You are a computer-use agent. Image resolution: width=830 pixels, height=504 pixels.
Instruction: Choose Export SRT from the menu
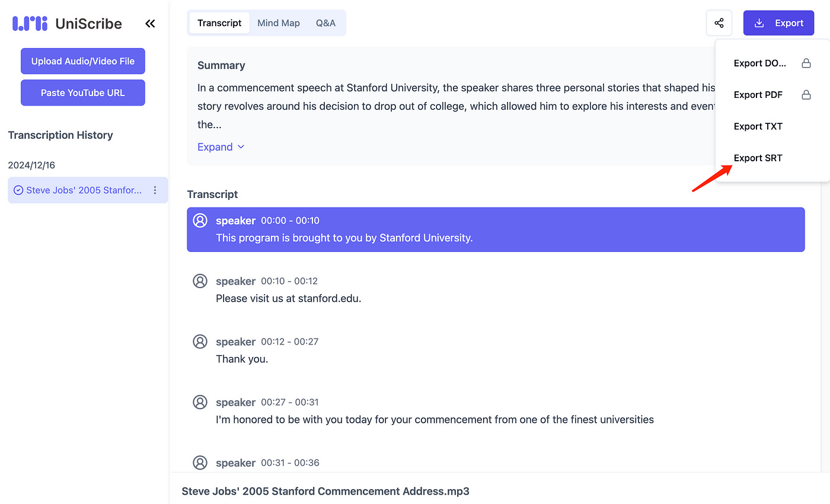coord(758,158)
